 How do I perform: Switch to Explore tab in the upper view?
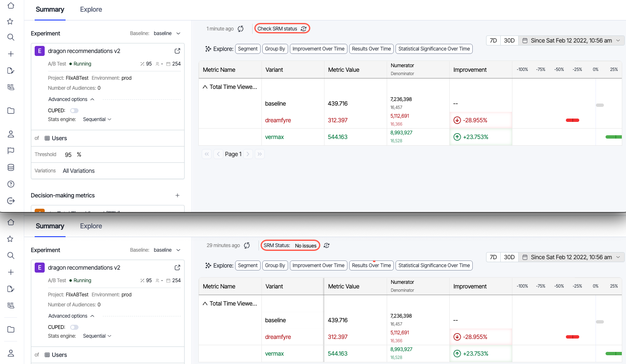coord(91,10)
